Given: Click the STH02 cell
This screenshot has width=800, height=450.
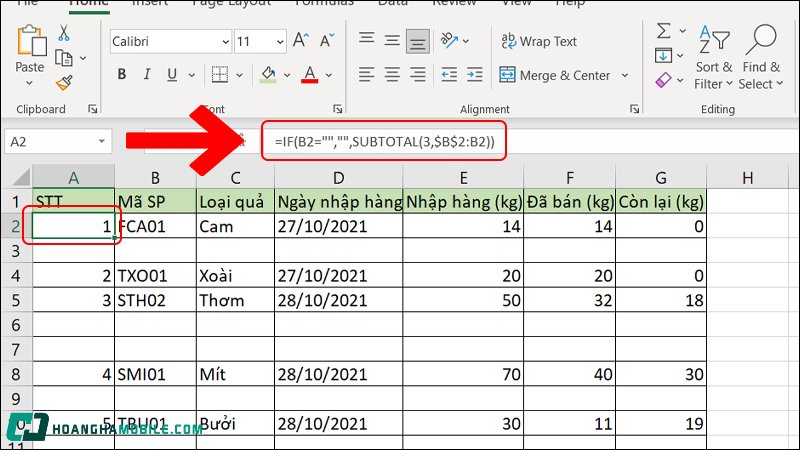Looking at the screenshot, I should (x=156, y=300).
